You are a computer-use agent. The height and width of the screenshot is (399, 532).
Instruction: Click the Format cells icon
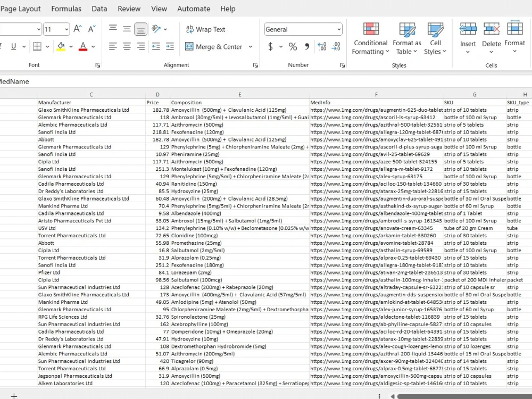click(x=514, y=29)
